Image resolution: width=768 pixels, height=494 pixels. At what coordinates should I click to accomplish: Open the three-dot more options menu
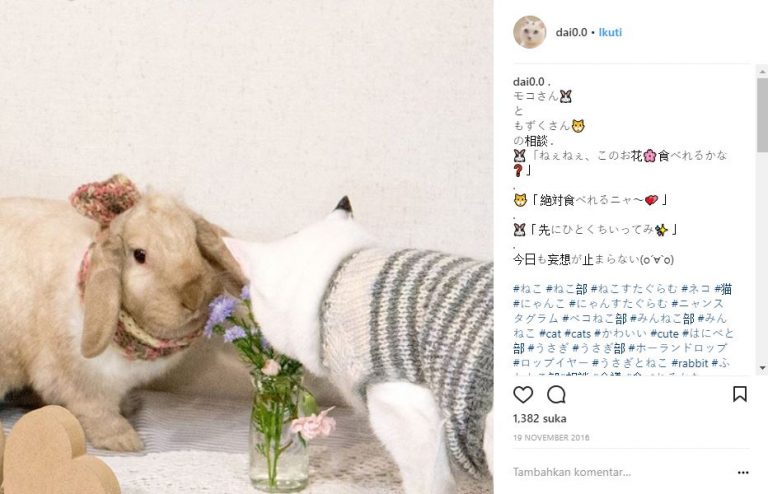[x=743, y=472]
